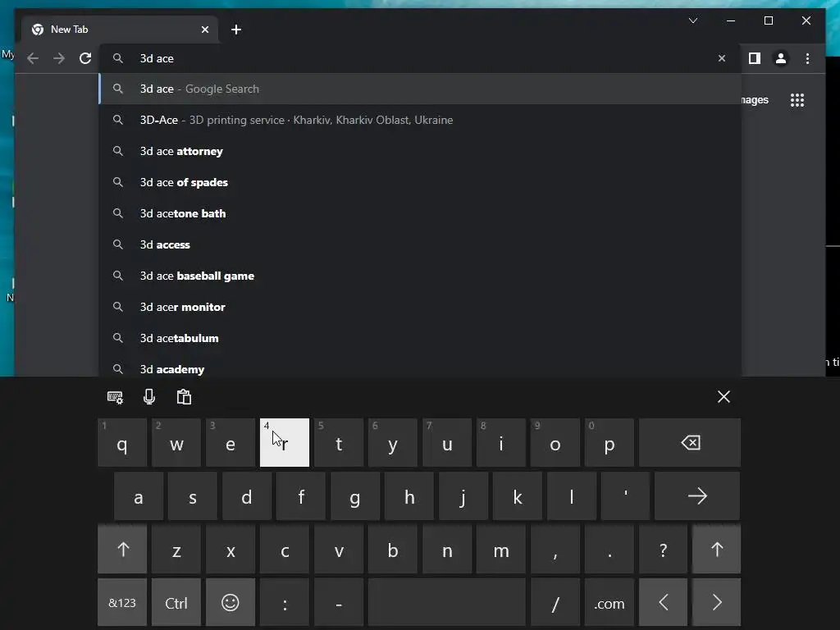Open Chrome three-dot menu

pyautogui.click(x=807, y=58)
